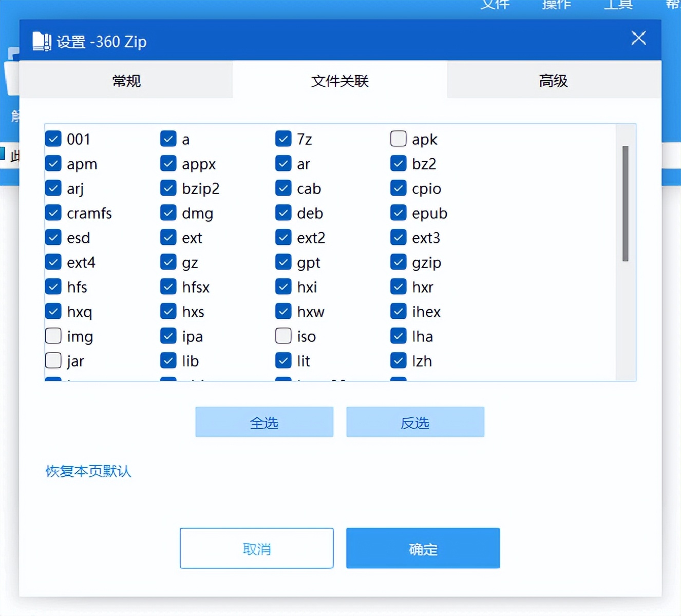Uncheck the arj association
Screen dimensions: 681x616
pyautogui.click(x=53, y=188)
